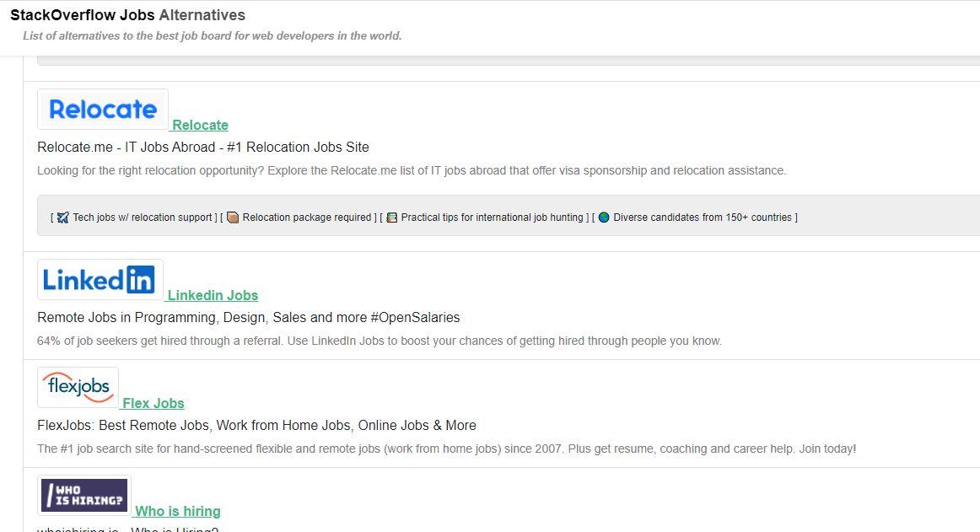Image resolution: width=980 pixels, height=532 pixels.
Task: Open the Relocate logo image
Action: 103,110
